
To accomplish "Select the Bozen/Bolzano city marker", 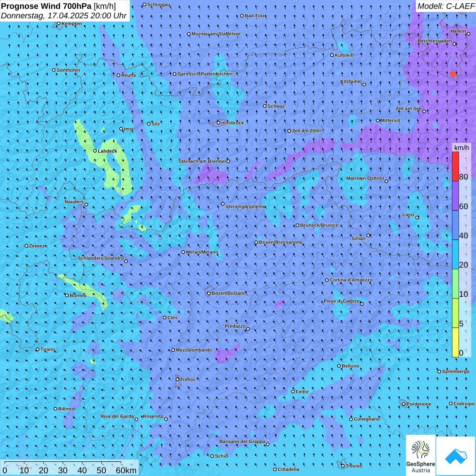I will pyautogui.click(x=209, y=293).
